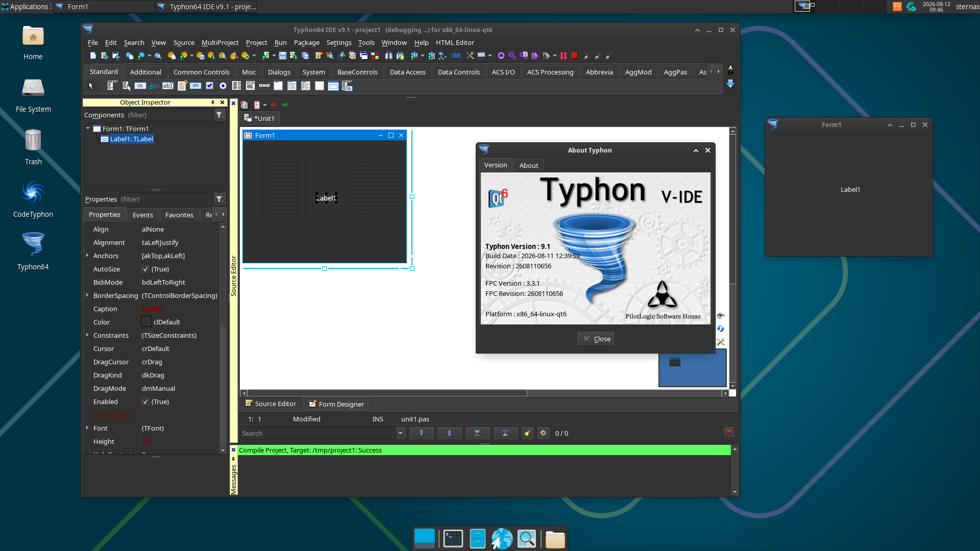Toggle the Enabled True checkbox
Image resolution: width=980 pixels, height=551 pixels.
pos(145,402)
